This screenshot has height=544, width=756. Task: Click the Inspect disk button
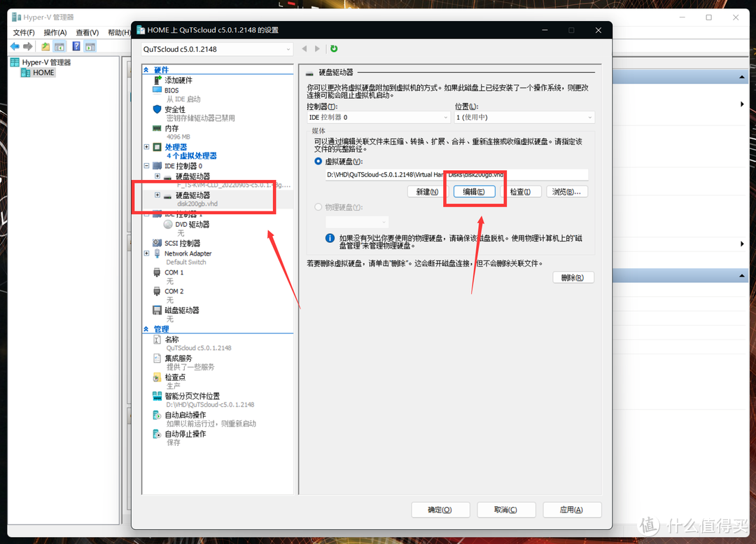click(x=520, y=192)
